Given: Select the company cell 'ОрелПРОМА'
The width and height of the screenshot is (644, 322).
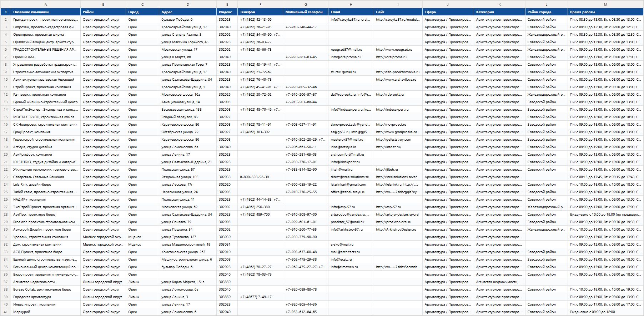Looking at the screenshot, I should pyautogui.click(x=46, y=57).
